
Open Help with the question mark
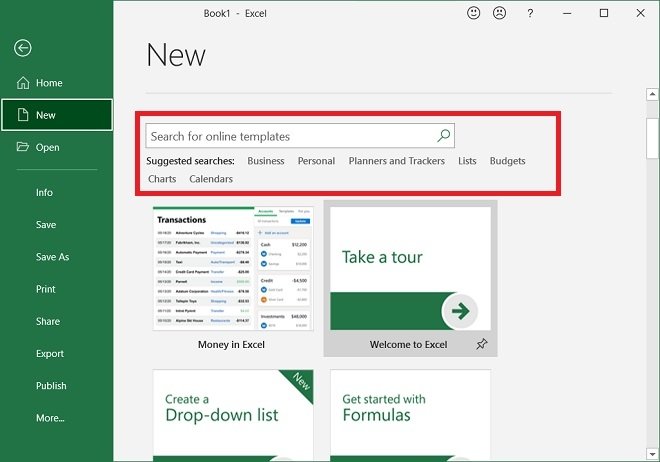(530, 13)
